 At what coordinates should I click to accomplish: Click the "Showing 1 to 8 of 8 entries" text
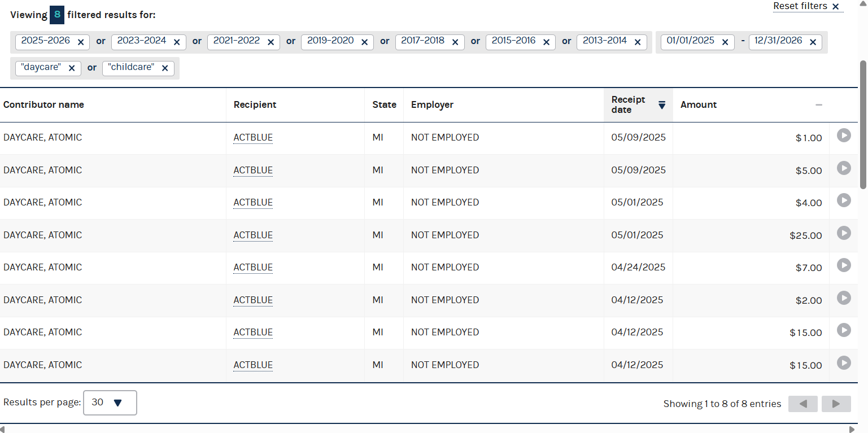(722, 404)
